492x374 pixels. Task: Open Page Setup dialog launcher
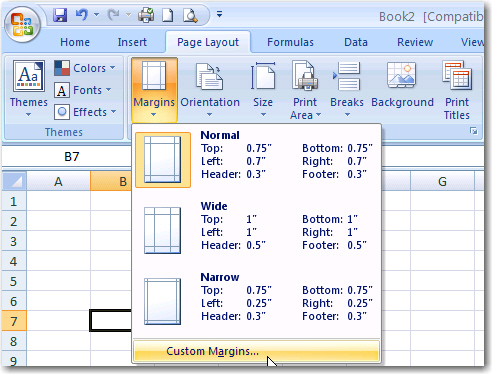pyautogui.click(x=473, y=131)
